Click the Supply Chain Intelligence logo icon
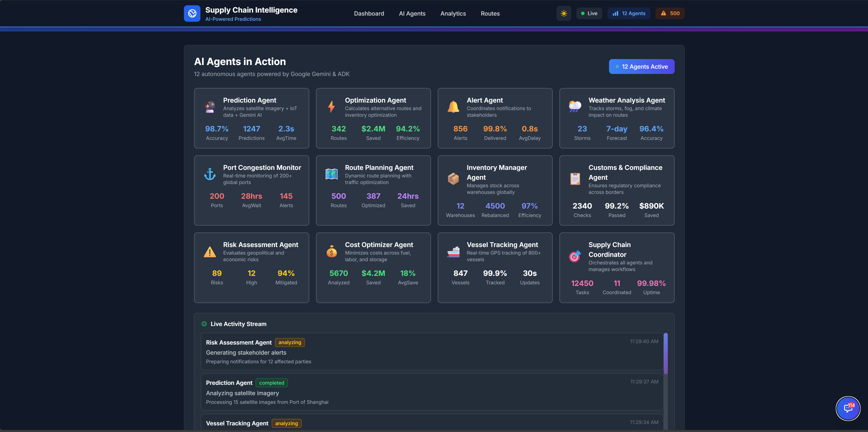Screen dimensions: 868x432 192,14
